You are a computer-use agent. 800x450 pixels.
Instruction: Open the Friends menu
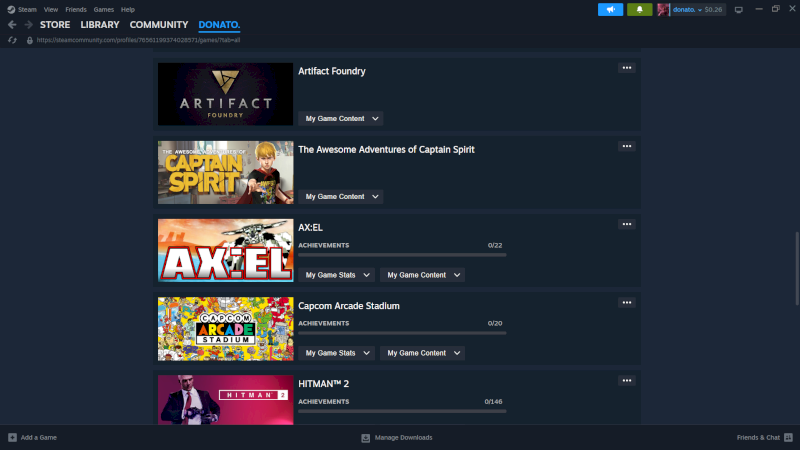click(76, 10)
